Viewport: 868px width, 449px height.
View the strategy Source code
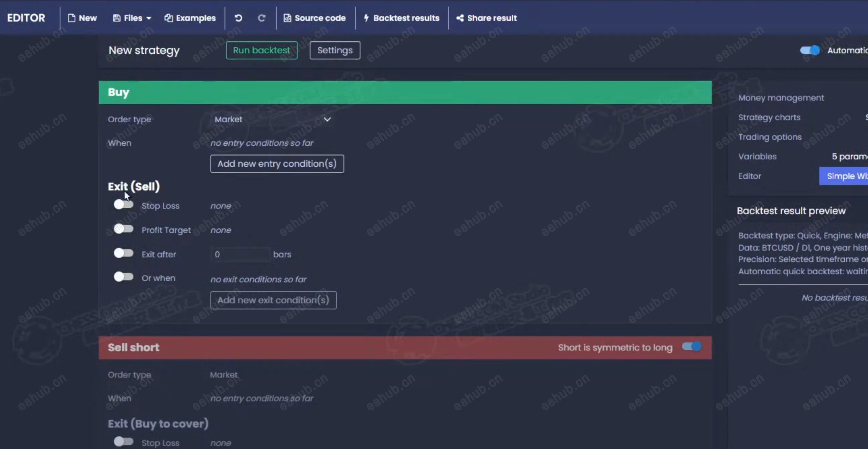[315, 18]
